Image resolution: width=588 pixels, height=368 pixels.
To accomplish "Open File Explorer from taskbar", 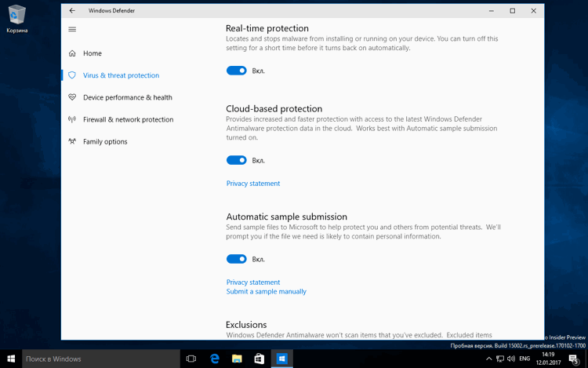I will point(237,359).
